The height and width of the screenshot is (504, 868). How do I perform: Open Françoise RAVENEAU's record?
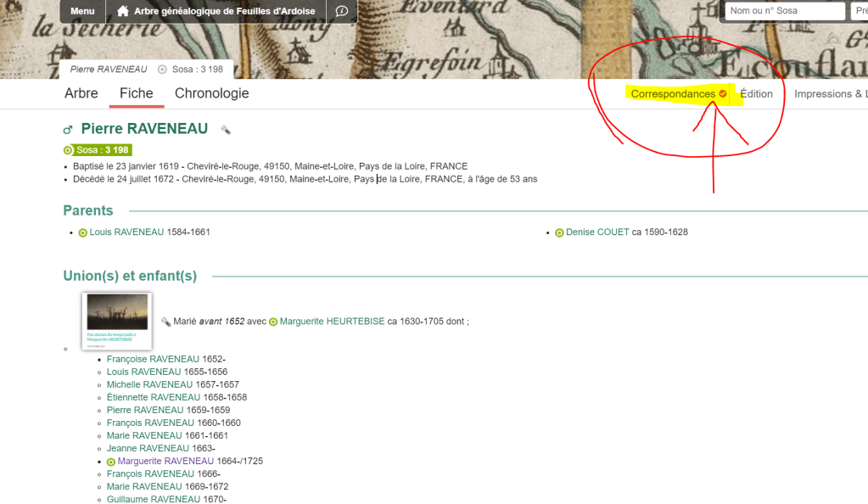153,359
